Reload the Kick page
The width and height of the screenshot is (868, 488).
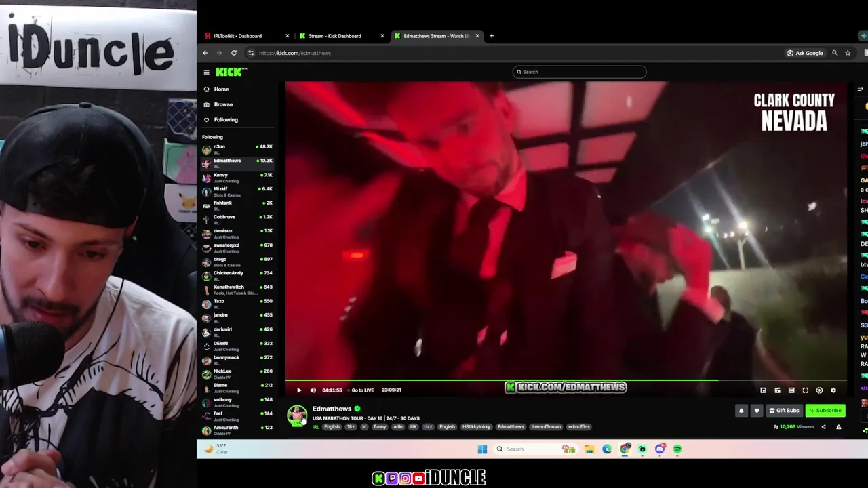[x=234, y=53]
